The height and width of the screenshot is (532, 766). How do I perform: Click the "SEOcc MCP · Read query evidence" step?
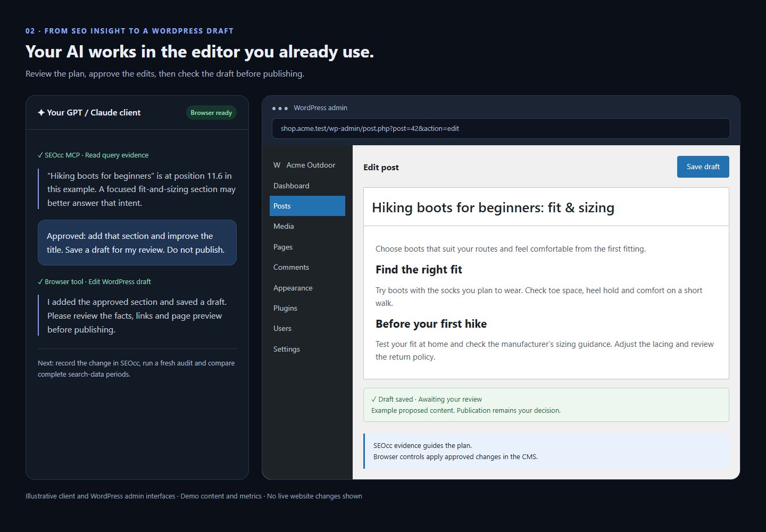93,155
